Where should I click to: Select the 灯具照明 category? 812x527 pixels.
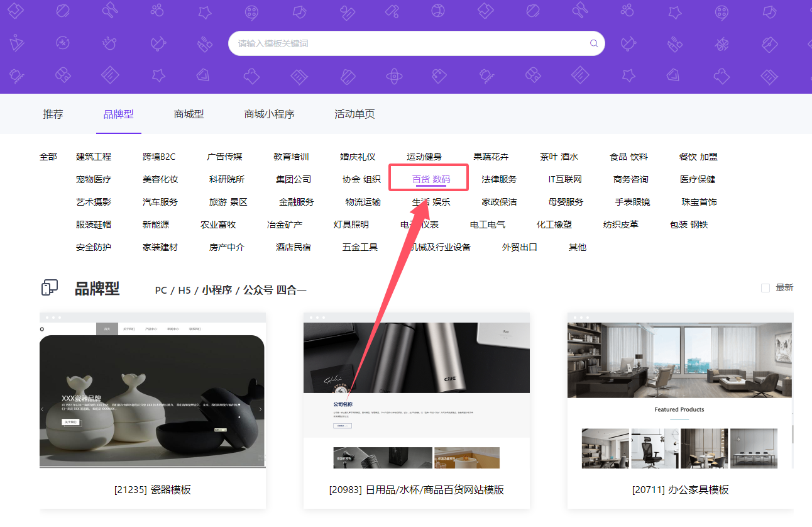pyautogui.click(x=351, y=225)
